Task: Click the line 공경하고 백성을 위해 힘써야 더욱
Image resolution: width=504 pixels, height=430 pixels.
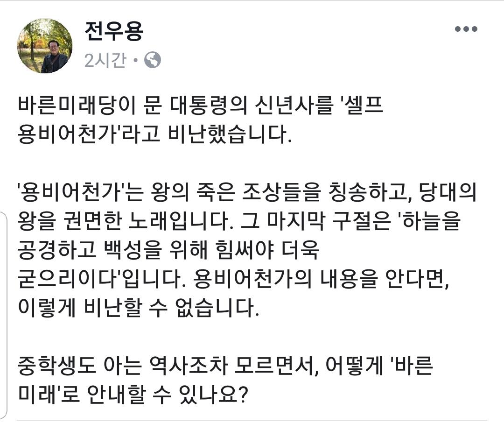Action: 168,251
